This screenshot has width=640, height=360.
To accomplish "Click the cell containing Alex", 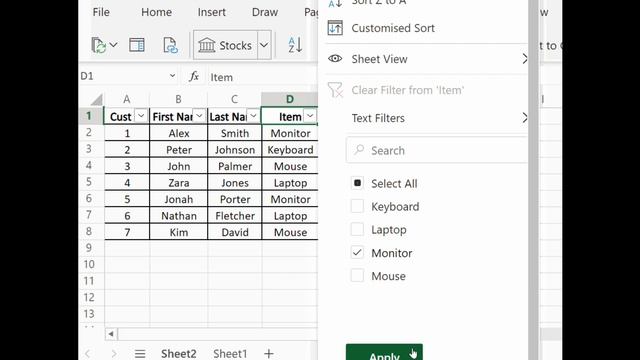I will (178, 133).
